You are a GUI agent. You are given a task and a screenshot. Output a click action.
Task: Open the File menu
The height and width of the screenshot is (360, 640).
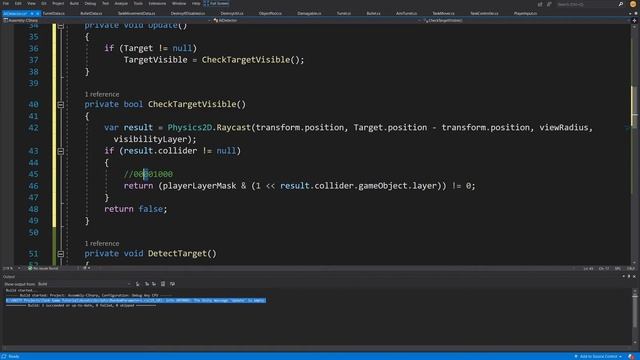6,3
